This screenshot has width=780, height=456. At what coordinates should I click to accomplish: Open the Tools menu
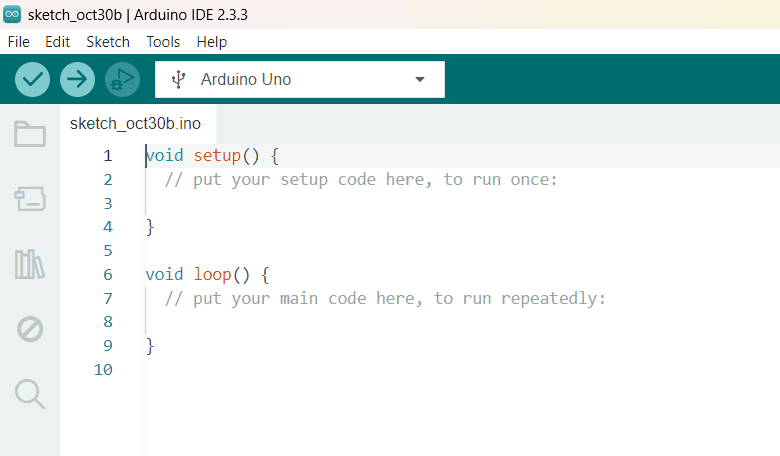[163, 42]
